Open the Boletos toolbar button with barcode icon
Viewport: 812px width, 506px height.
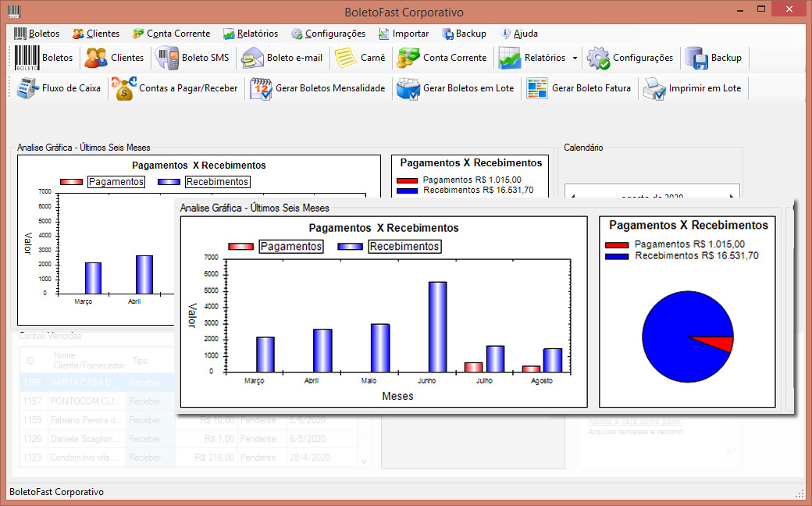click(x=44, y=58)
